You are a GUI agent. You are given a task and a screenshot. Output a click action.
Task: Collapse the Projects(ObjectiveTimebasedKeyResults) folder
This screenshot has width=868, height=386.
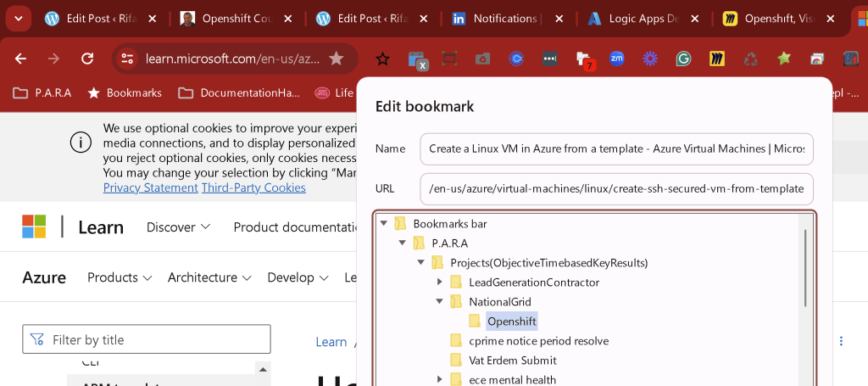(x=420, y=262)
